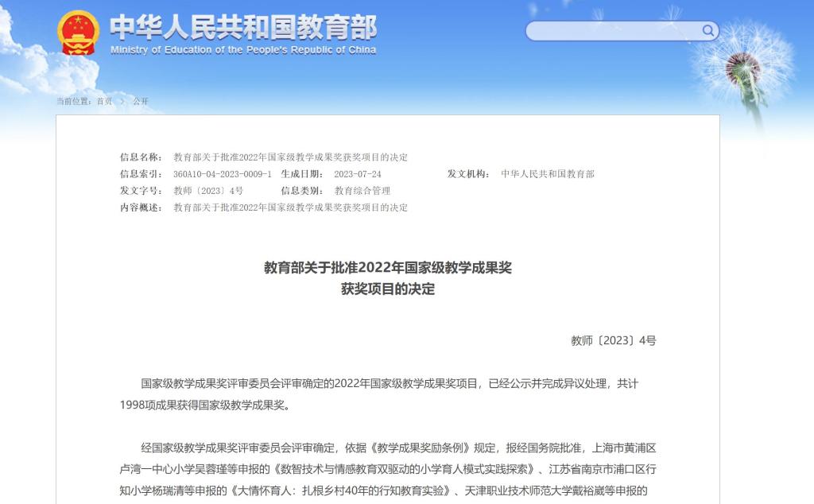
Task: Click the 中华人民共和国教育部 site title
Action: (x=242, y=27)
